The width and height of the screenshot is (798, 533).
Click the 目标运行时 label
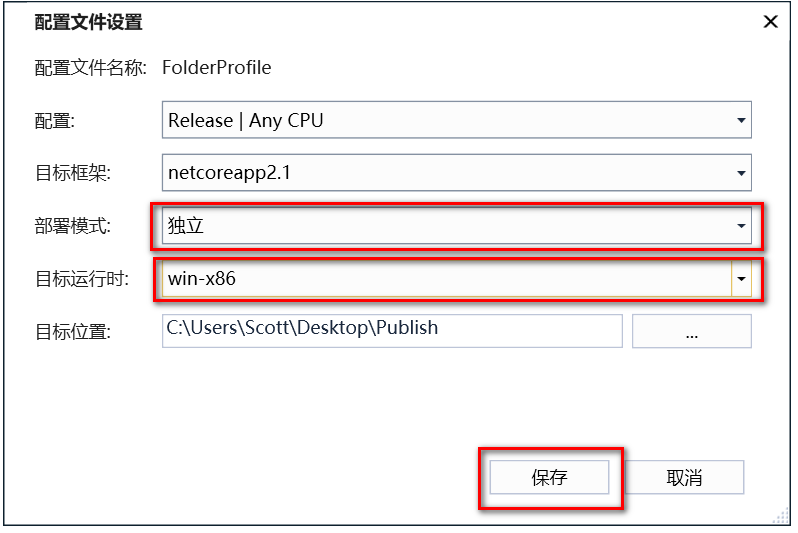(82, 278)
